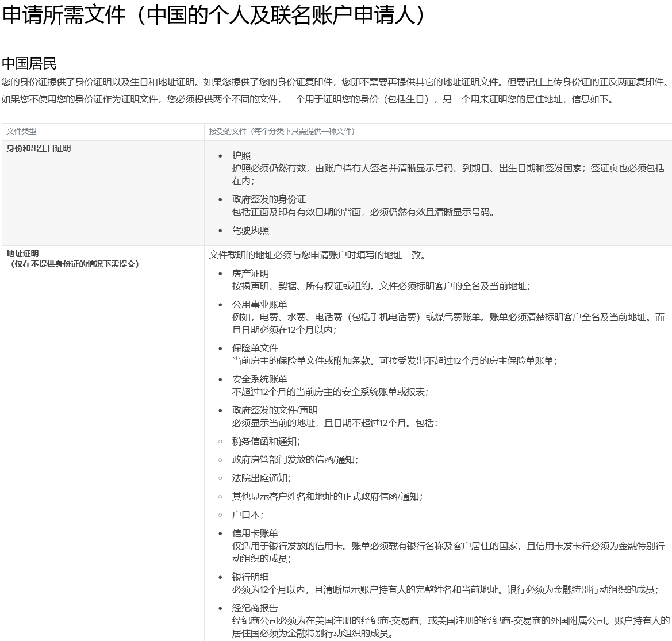The image size is (672, 641).
Task: Select the 政府签发的文件/声明 list item
Action: click(x=275, y=410)
